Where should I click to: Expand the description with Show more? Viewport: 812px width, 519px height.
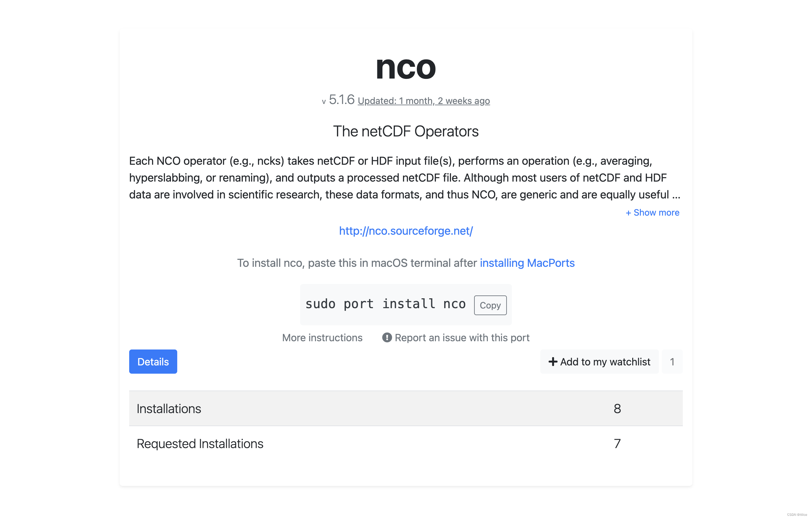tap(653, 212)
